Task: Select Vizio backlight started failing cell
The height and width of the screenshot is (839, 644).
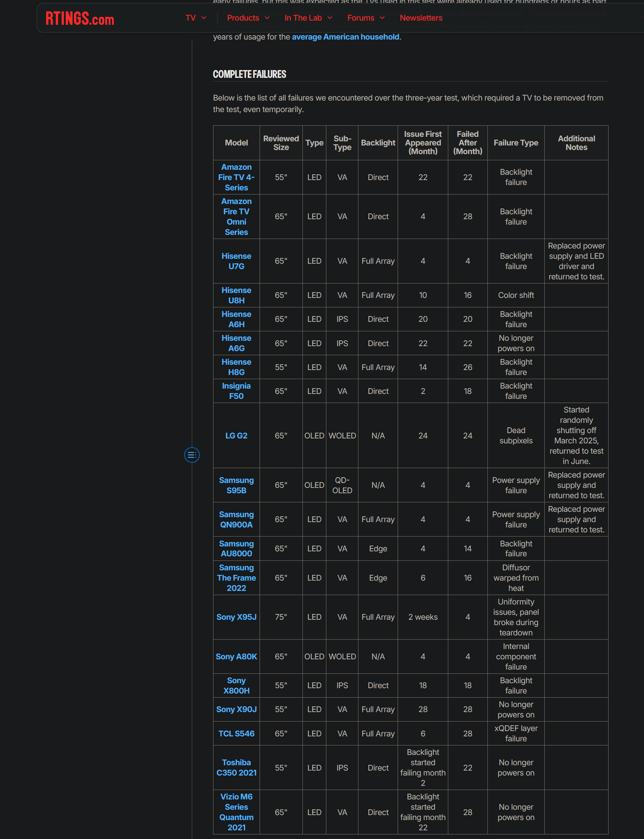Action: (x=423, y=812)
